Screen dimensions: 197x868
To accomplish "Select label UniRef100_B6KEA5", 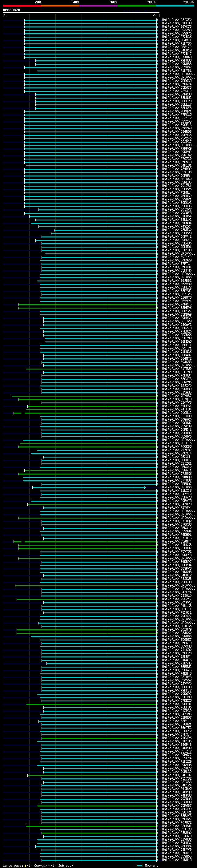I will coord(177,341).
